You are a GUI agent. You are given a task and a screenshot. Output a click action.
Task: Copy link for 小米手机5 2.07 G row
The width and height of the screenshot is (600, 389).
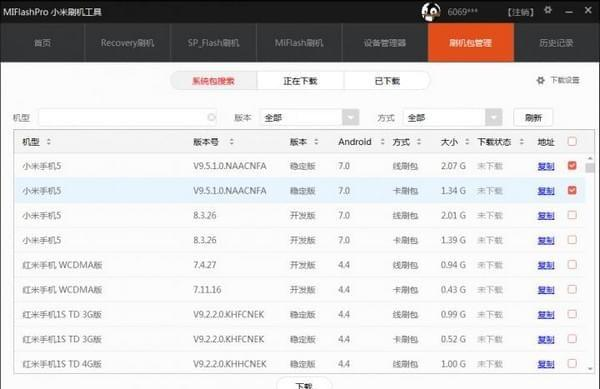(x=546, y=166)
